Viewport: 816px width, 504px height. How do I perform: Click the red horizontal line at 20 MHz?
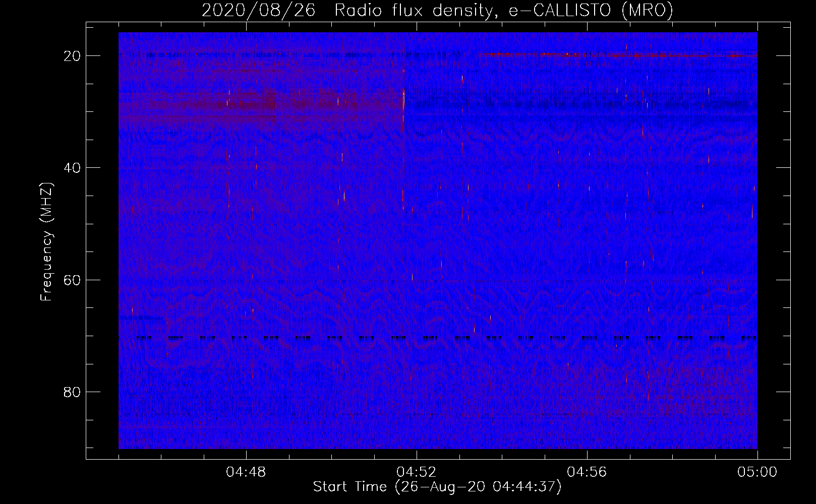[x=617, y=54]
